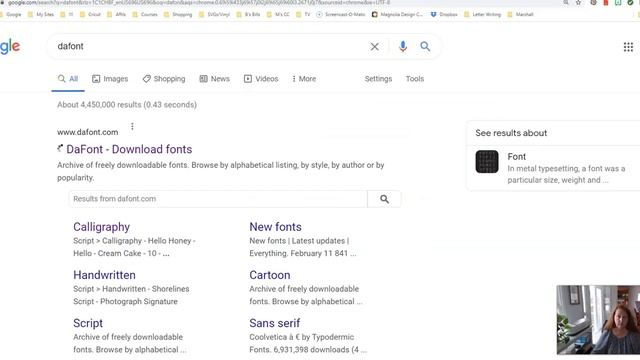Open the Handwritten sitelink
640x360 pixels.
tap(104, 275)
